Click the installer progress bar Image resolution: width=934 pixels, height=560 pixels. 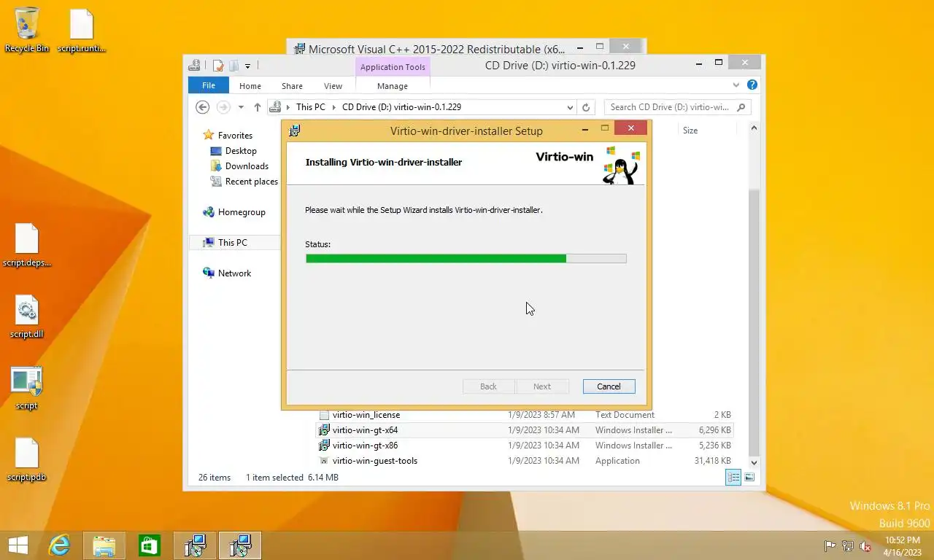point(466,258)
